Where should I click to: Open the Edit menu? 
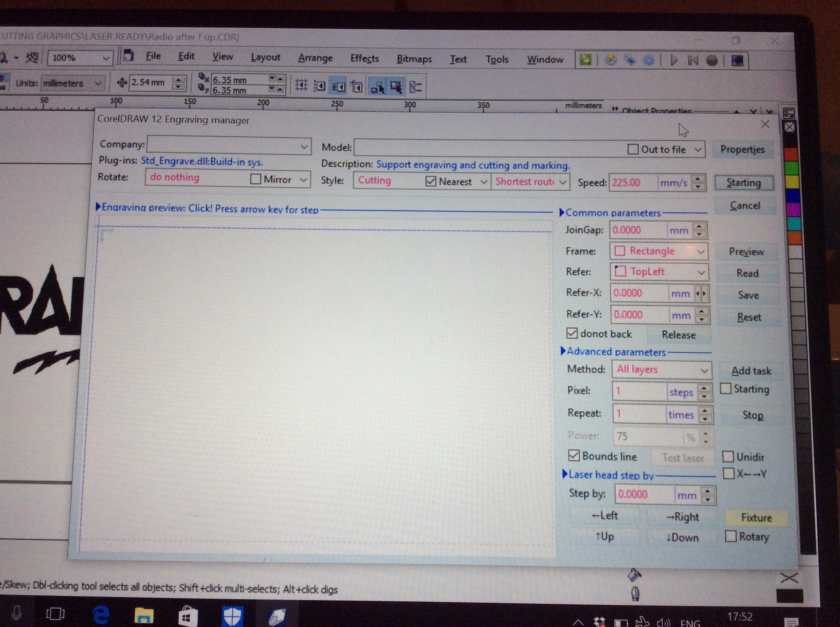(x=186, y=57)
